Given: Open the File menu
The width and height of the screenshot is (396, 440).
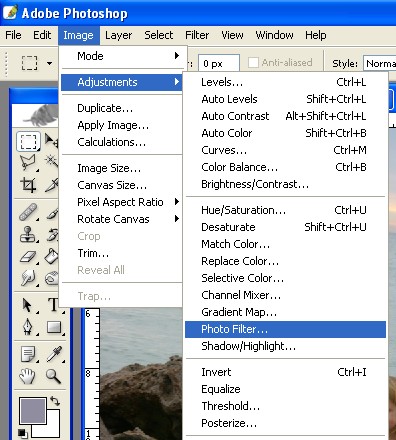Looking at the screenshot, I should point(13,35).
